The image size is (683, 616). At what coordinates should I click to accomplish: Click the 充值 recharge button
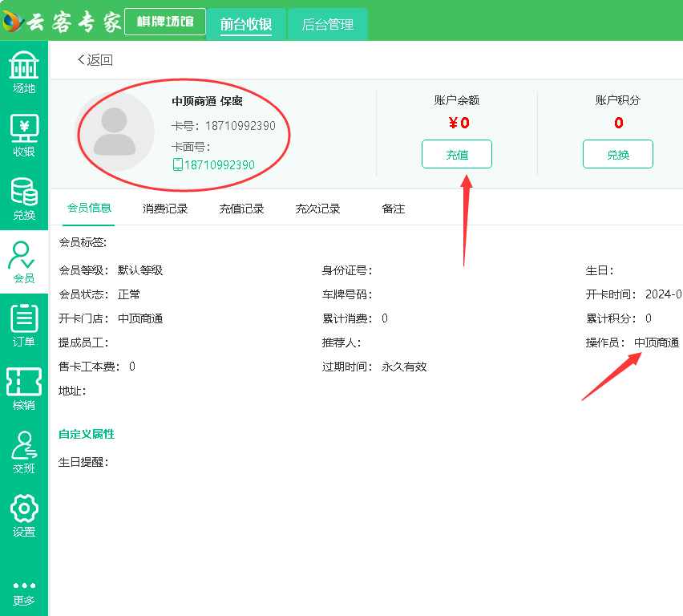457,154
